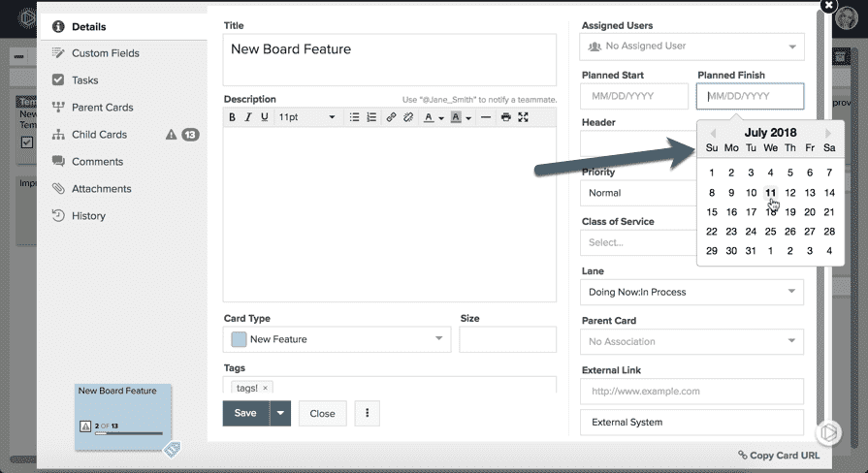Viewport: 868px width, 473px height.
Task: Open the Child Cards tab
Action: coord(99,135)
